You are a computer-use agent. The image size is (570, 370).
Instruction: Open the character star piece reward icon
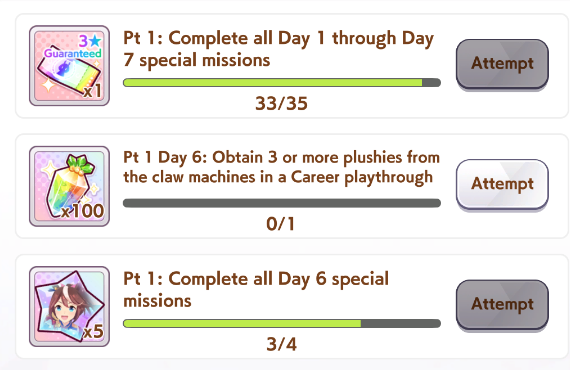69,306
